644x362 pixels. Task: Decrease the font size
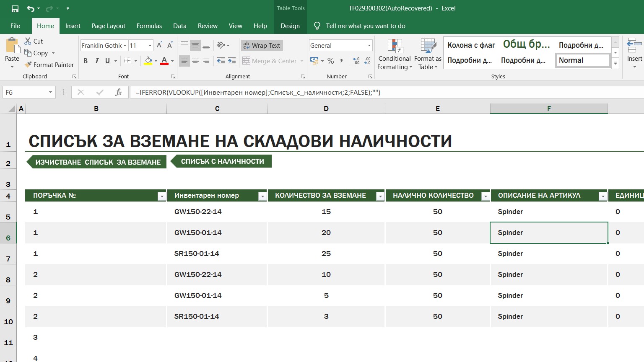click(170, 45)
